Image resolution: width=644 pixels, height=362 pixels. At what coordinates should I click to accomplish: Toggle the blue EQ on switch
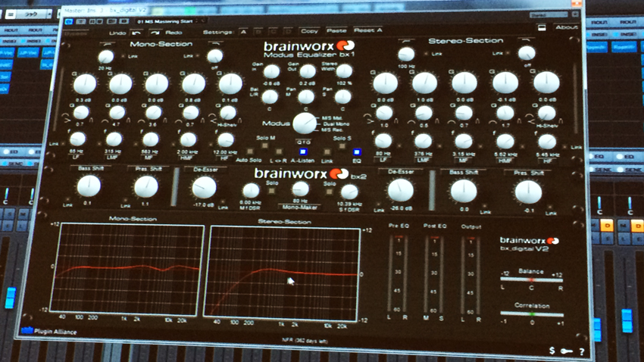pyautogui.click(x=357, y=152)
